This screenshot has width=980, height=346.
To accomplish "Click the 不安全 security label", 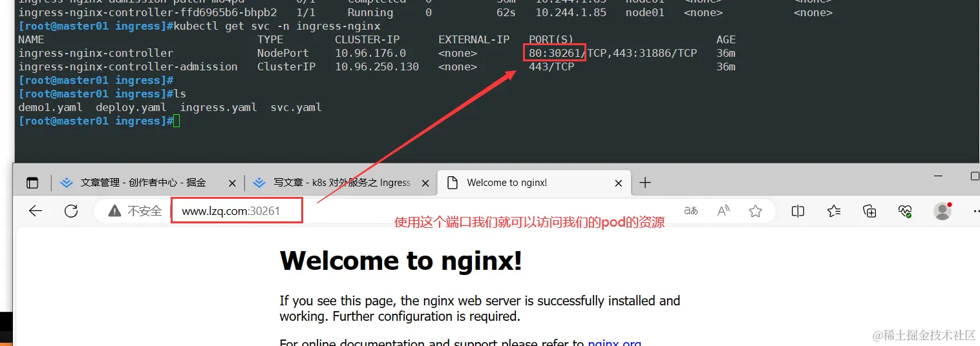I will (x=144, y=211).
